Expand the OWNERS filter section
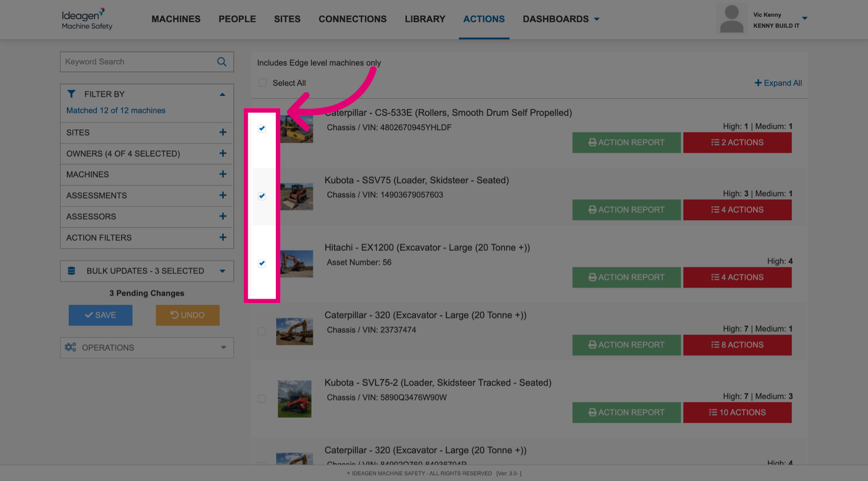868x481 pixels. tap(147, 154)
